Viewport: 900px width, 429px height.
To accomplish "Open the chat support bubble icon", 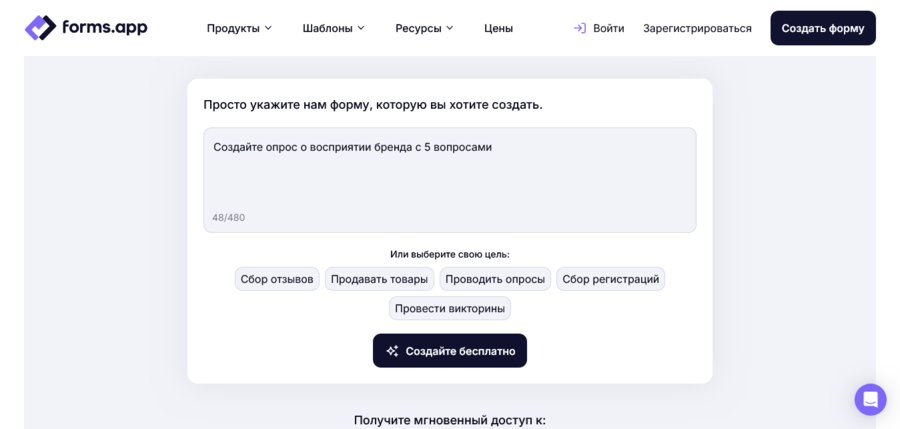I will [870, 399].
